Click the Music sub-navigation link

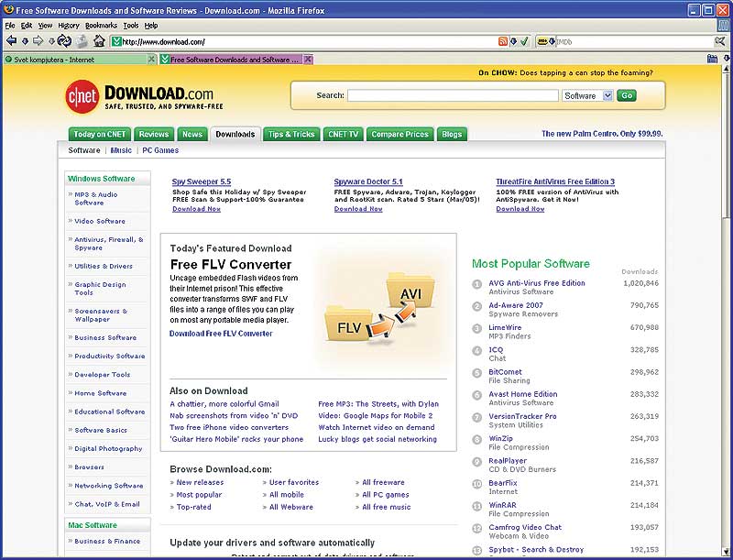[x=121, y=150]
